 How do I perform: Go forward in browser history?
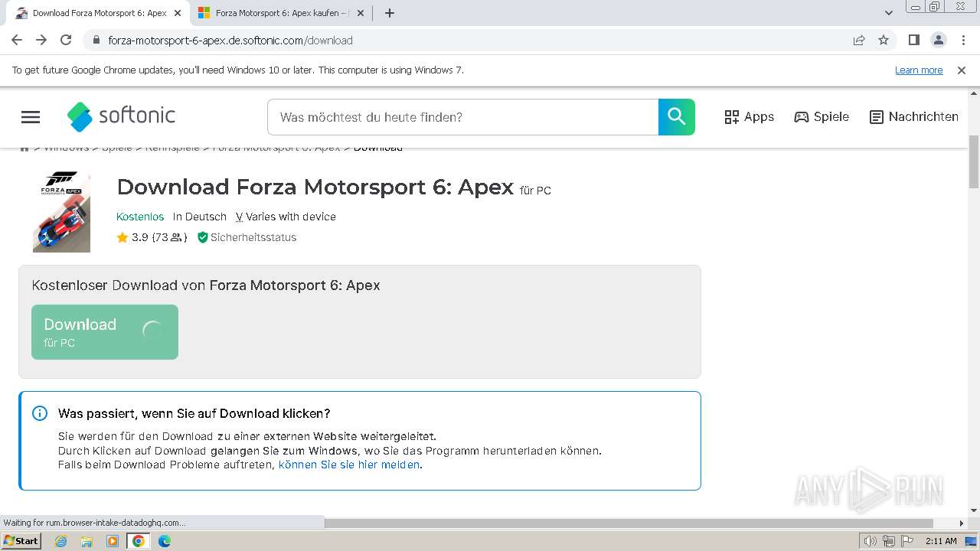41,41
